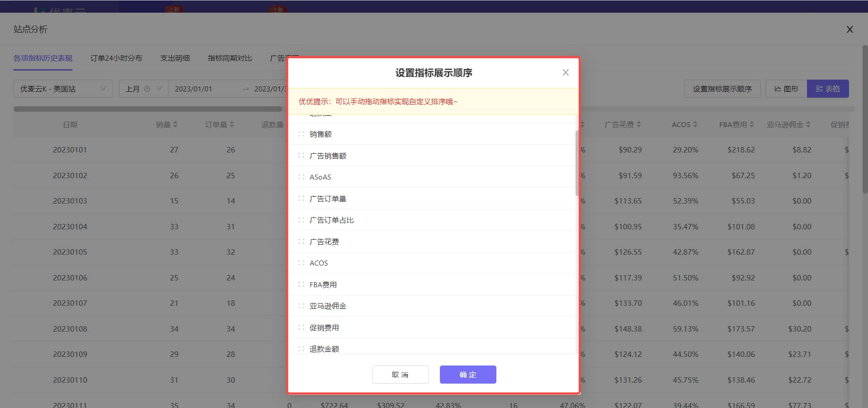
Task: Click drag handle icon beside 广告订单量
Action: (301, 199)
